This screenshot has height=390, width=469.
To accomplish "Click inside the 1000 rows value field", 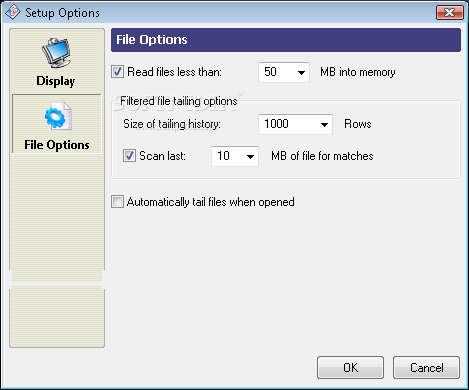I will pos(288,124).
